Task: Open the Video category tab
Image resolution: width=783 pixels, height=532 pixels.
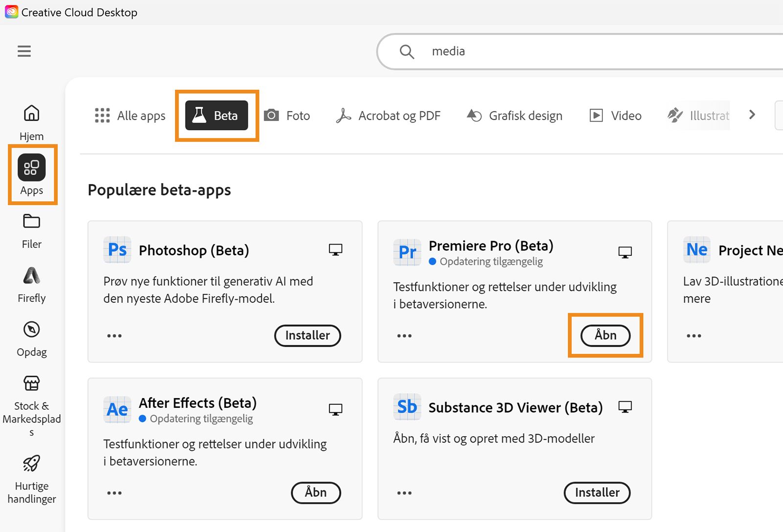Action: pyautogui.click(x=616, y=115)
